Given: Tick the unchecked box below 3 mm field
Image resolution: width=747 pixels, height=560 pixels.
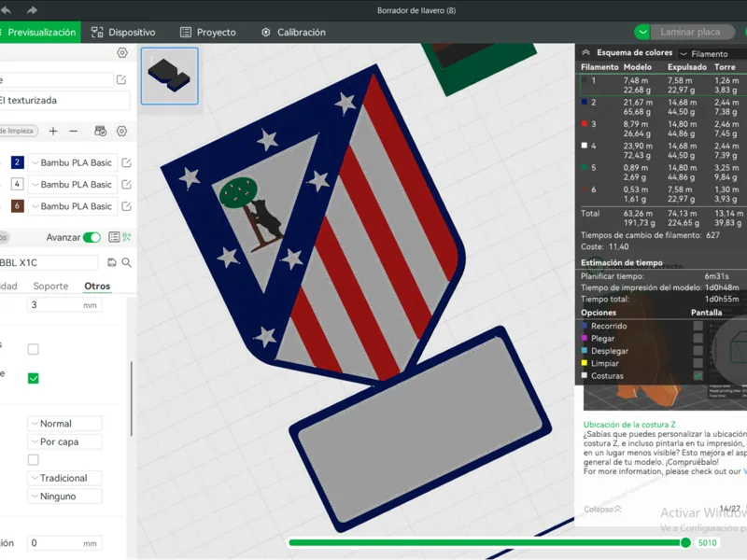Looking at the screenshot, I should click(34, 349).
